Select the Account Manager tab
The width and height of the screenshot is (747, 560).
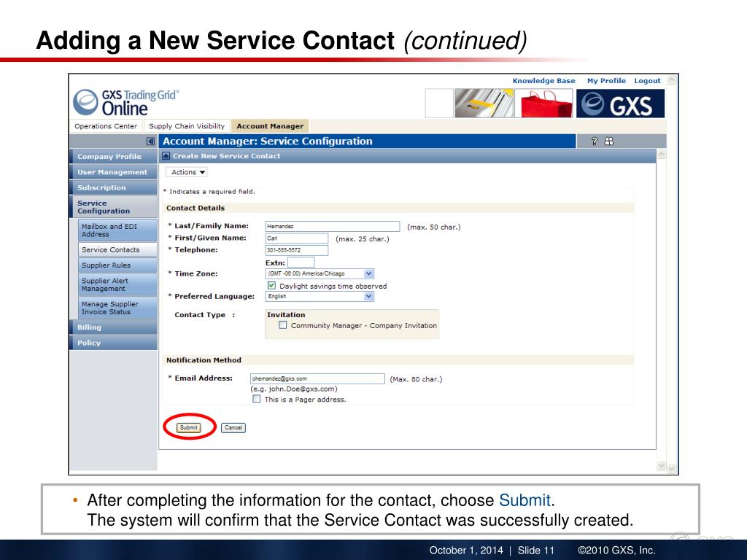point(270,126)
